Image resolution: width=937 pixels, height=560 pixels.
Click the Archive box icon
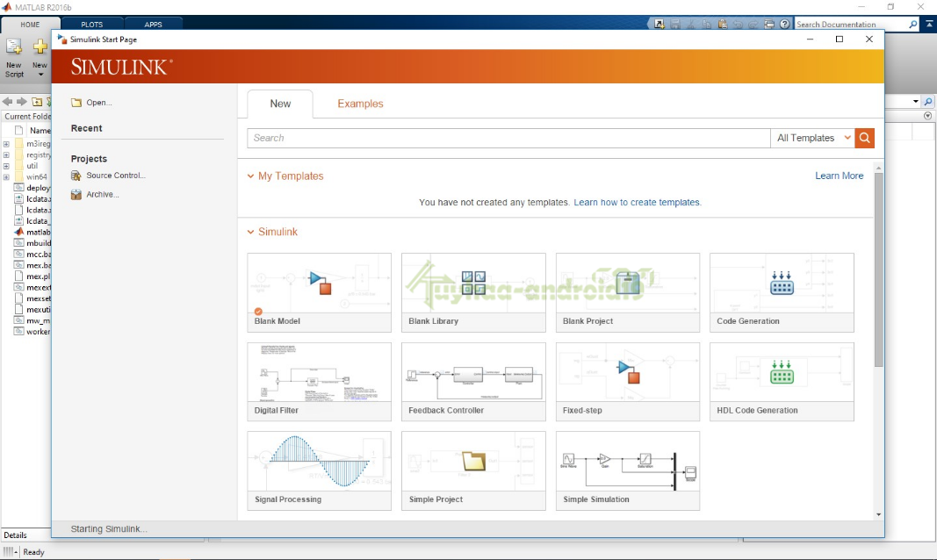point(76,195)
